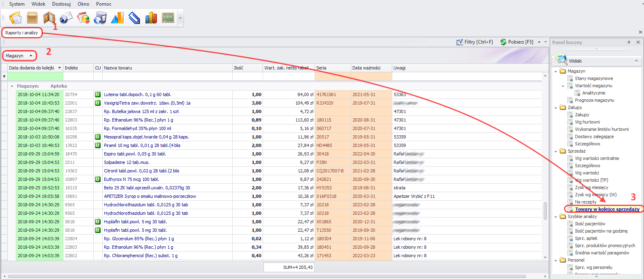Image resolution: width=644 pixels, height=279 pixels.
Task: Click the documents folder toolbar icon
Action: (15, 18)
